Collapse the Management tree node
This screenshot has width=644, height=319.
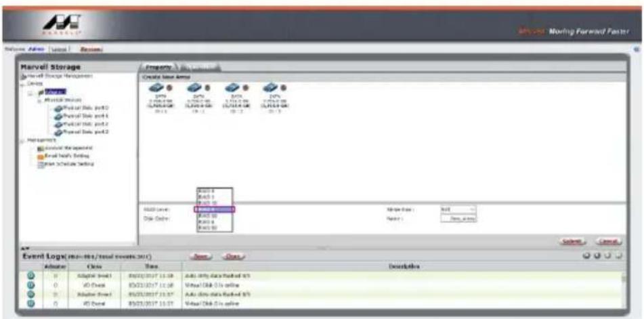(x=22, y=140)
